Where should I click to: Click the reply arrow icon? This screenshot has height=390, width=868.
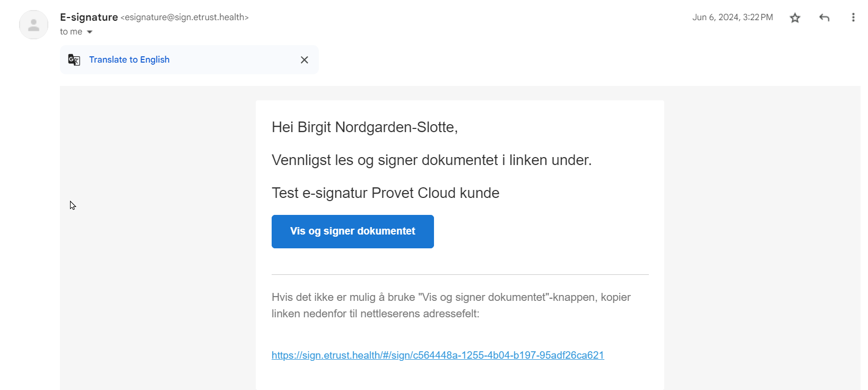pos(824,18)
